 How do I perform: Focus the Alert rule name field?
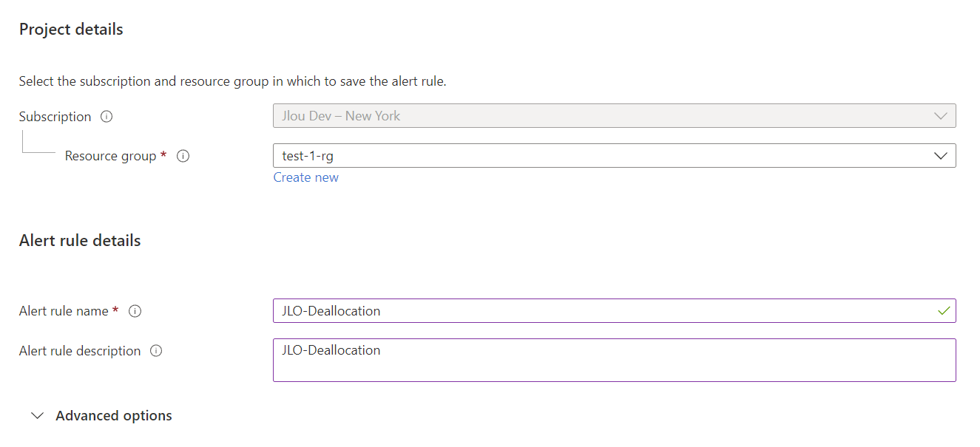615,311
